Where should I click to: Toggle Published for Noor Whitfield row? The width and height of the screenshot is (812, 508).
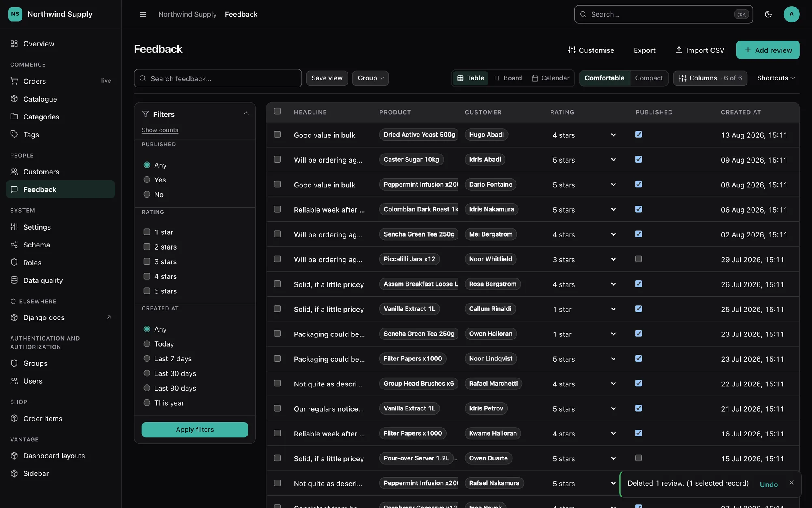(639, 259)
